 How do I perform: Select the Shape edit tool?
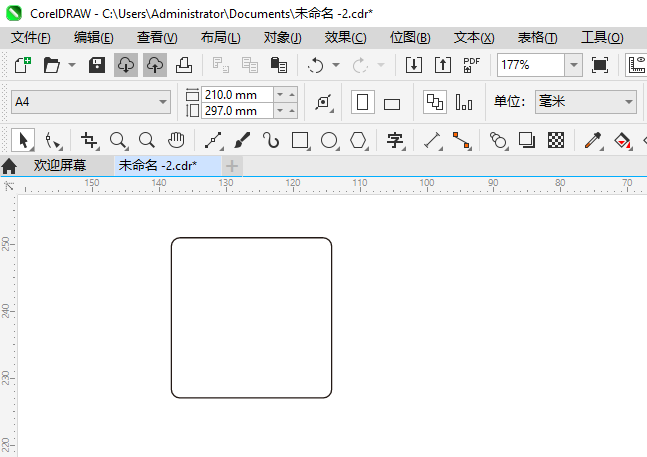pyautogui.click(x=53, y=141)
